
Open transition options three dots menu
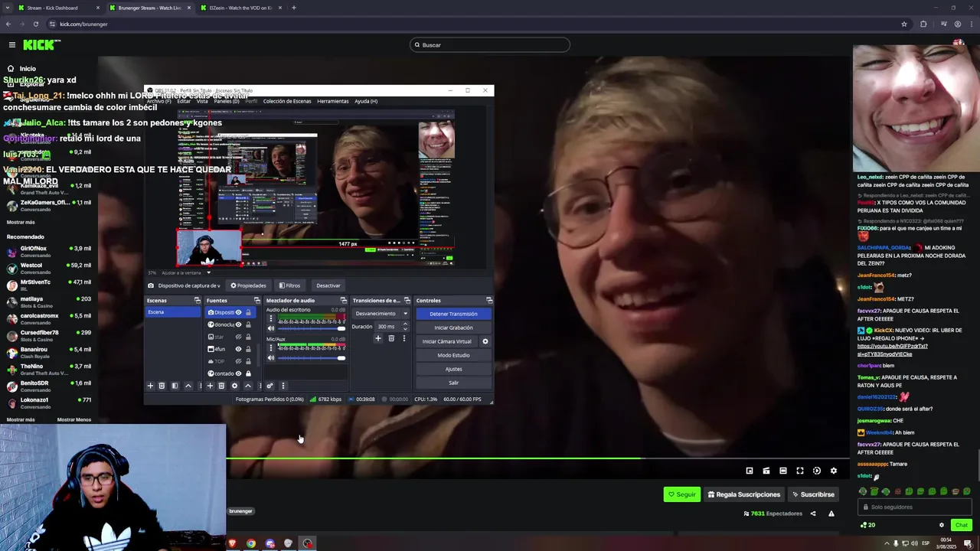point(404,338)
